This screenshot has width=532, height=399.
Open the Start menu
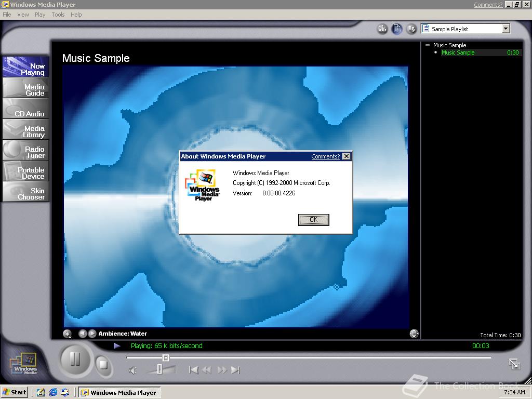14,392
